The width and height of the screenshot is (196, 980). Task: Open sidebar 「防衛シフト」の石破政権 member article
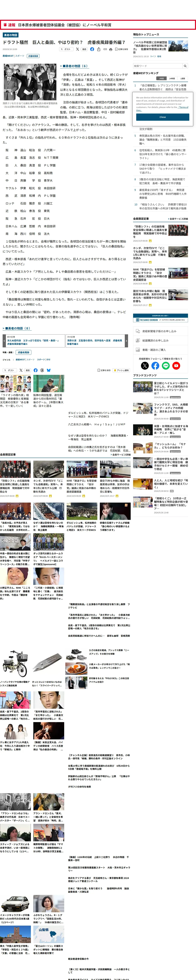(x=150, y=231)
